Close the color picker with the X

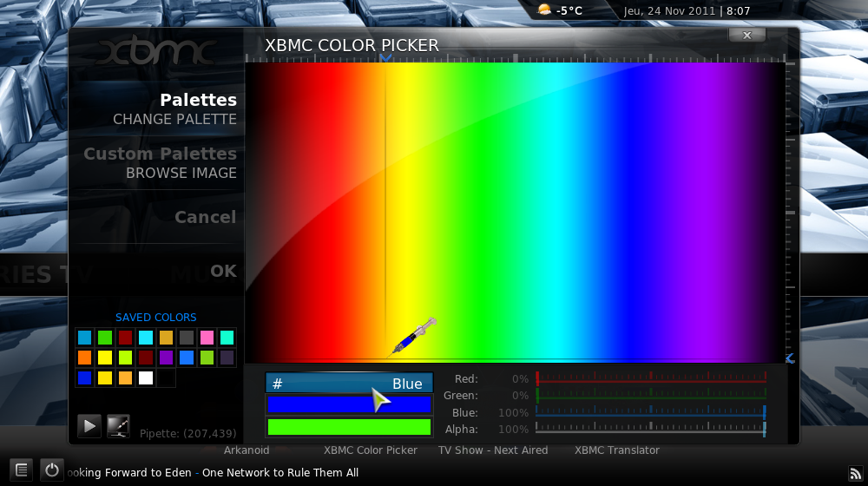(x=746, y=36)
